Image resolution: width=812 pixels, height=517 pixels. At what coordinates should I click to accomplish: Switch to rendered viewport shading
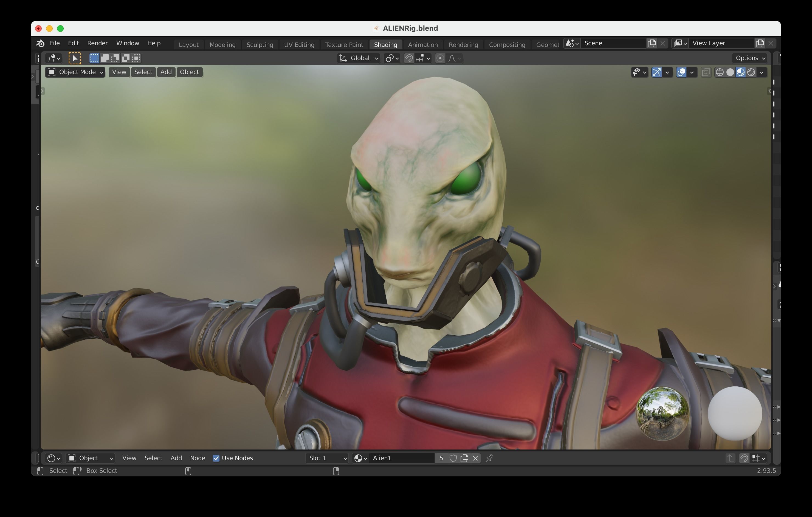[751, 72]
